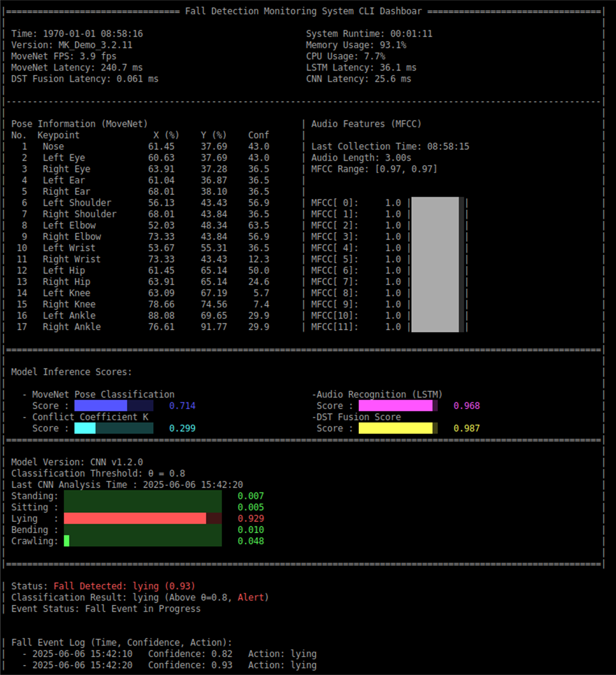Viewport: 616px width, 675px height.
Task: Click the 'Audio Features (MFCC)' heading
Action: click(x=366, y=124)
